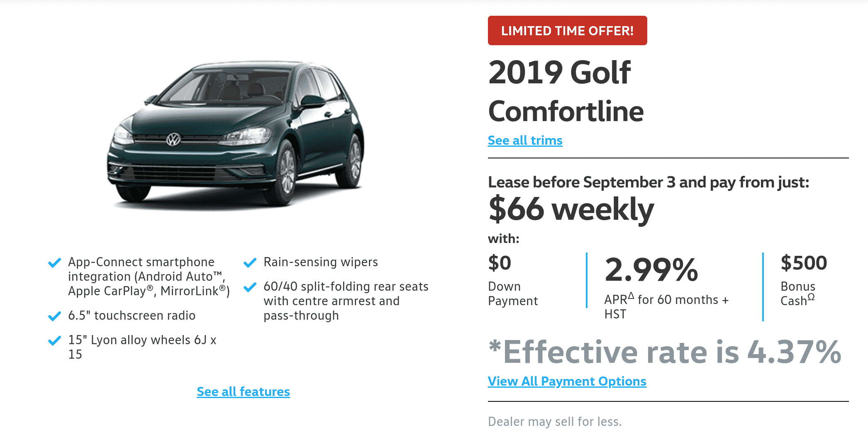
Task: Click the VW logo on the car grille
Action: (x=173, y=140)
